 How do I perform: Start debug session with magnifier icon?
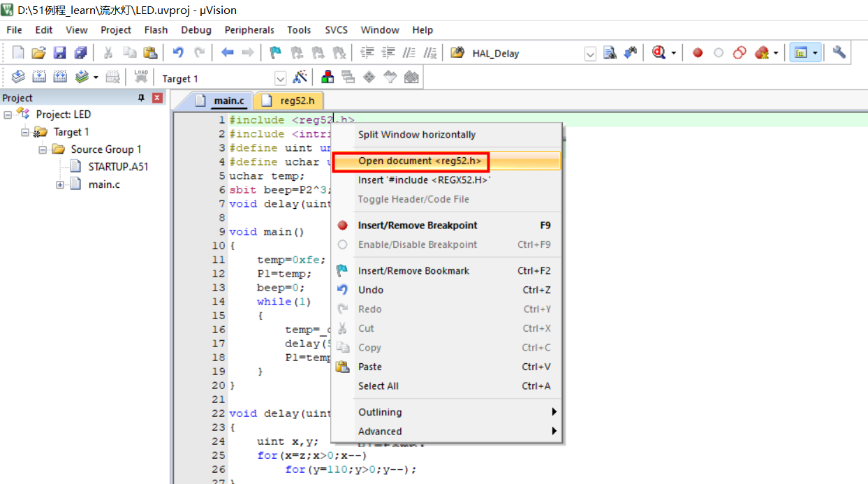(659, 52)
